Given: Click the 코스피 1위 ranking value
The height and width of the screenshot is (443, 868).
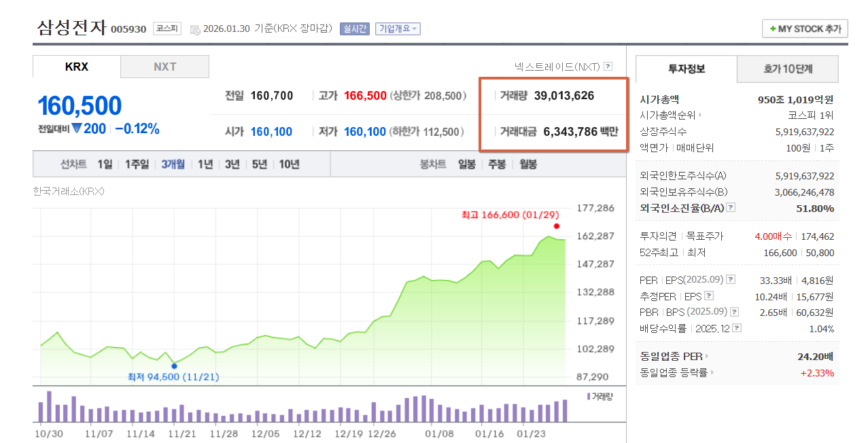Looking at the screenshot, I should point(811,115).
